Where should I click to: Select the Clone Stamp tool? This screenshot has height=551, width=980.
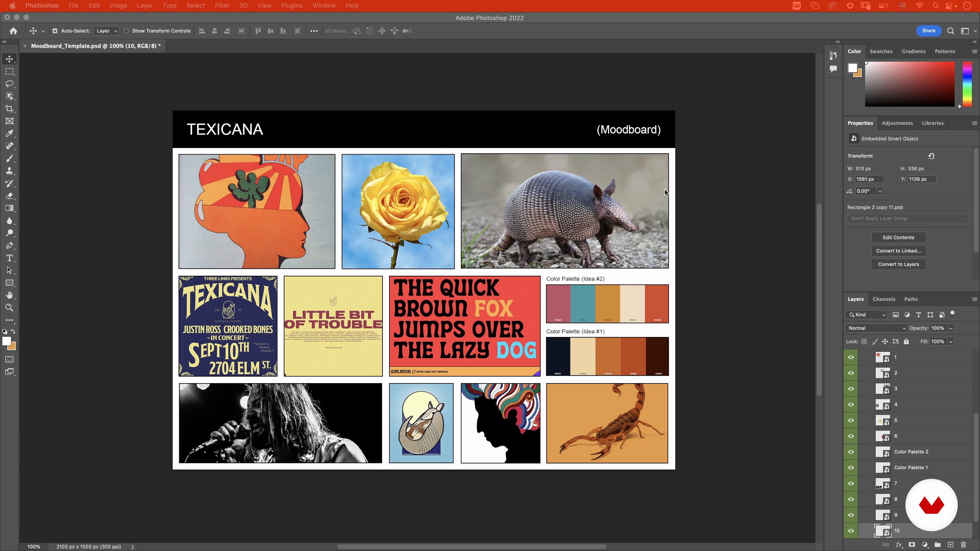tap(9, 171)
